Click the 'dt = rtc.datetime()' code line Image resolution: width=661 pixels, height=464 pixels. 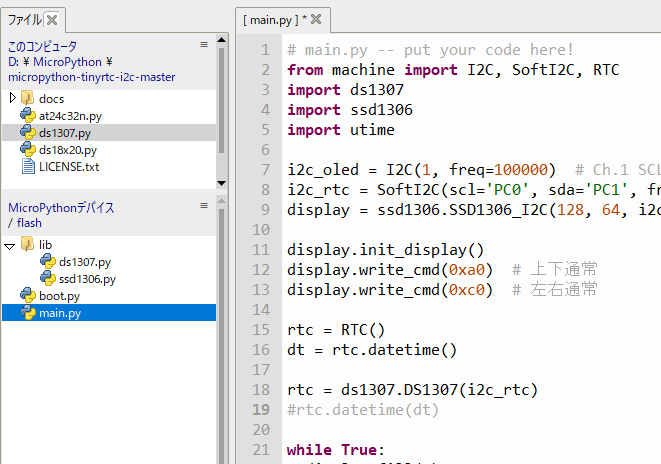(372, 350)
